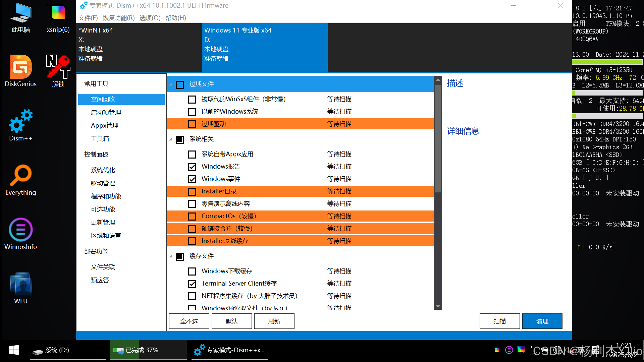Click the 扫描 scan button
This screenshot has height=362, width=644.
[499, 321]
